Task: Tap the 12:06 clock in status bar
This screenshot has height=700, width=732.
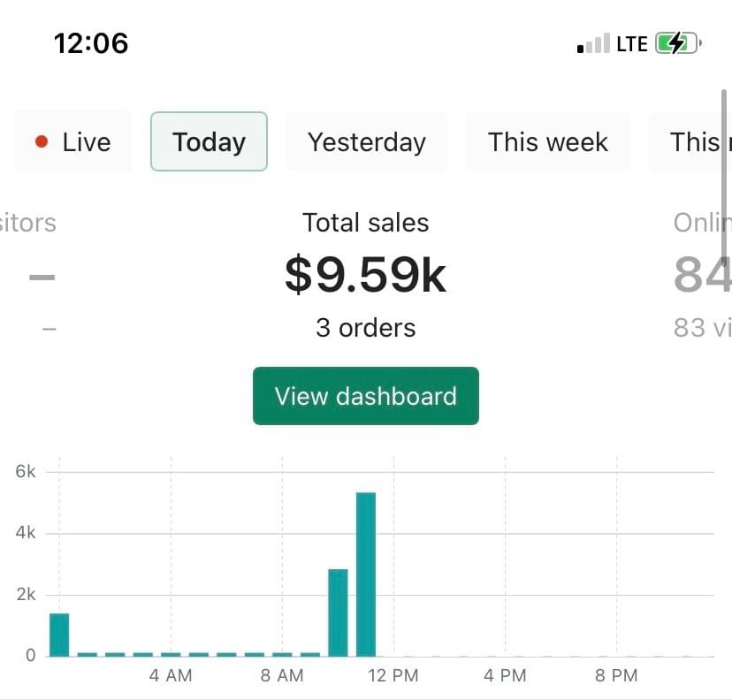Action: point(91,43)
